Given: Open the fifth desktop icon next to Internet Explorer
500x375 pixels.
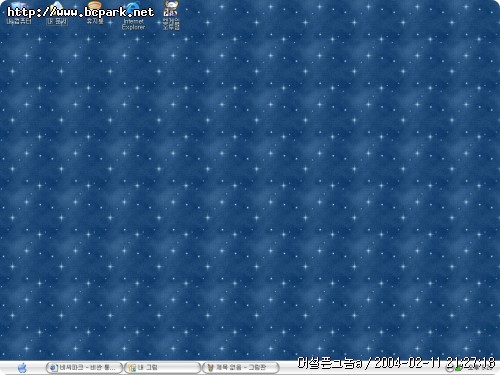Looking at the screenshot, I should click(171, 15).
